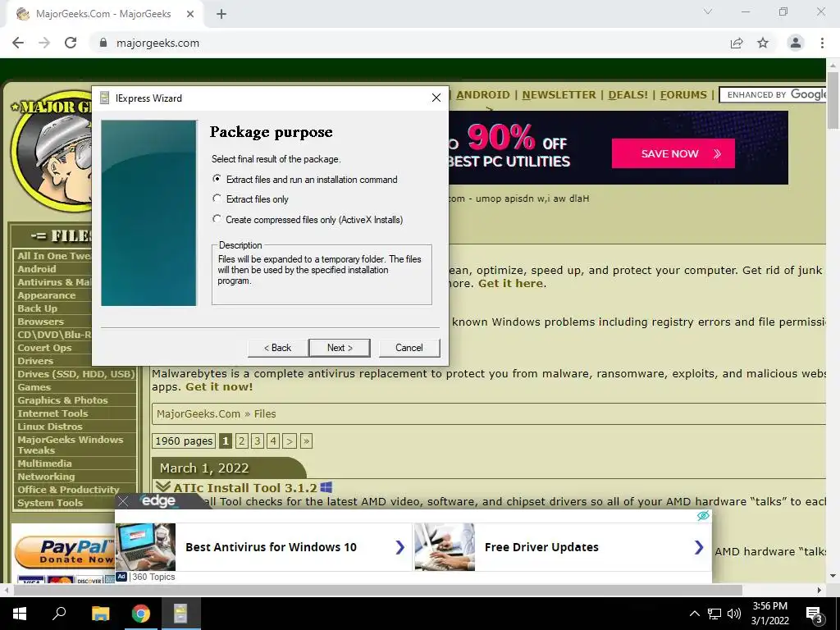Open the Covert Ops category

click(x=44, y=348)
